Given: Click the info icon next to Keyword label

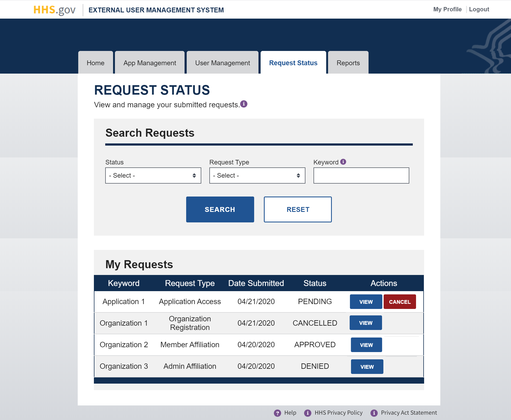Looking at the screenshot, I should [343, 162].
